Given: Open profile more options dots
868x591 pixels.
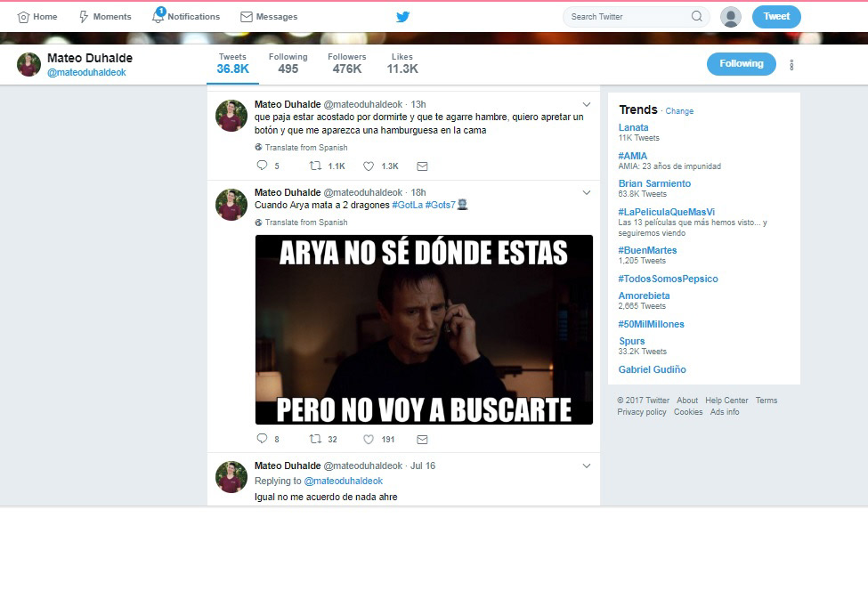Looking at the screenshot, I should (x=791, y=65).
